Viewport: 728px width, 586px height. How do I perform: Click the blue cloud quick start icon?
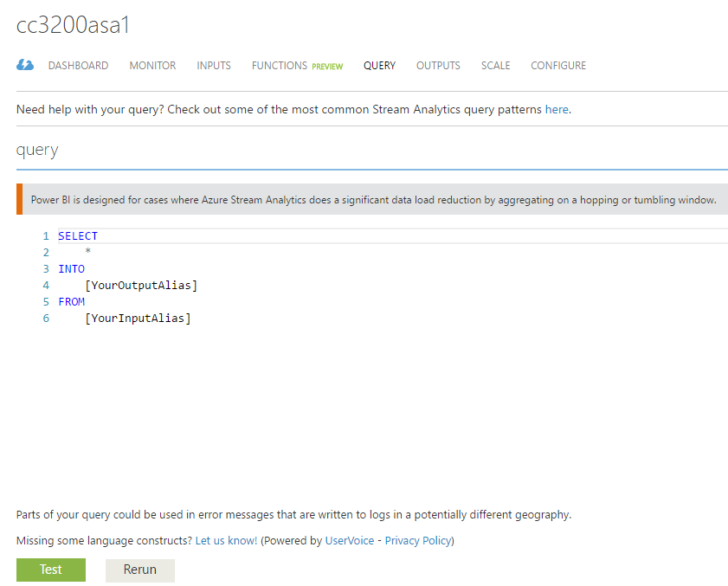(25, 65)
